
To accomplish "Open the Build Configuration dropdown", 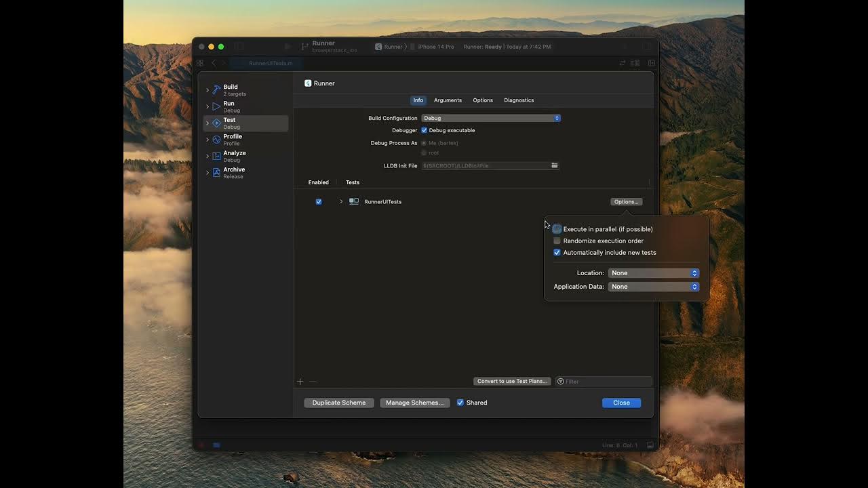I will (491, 118).
